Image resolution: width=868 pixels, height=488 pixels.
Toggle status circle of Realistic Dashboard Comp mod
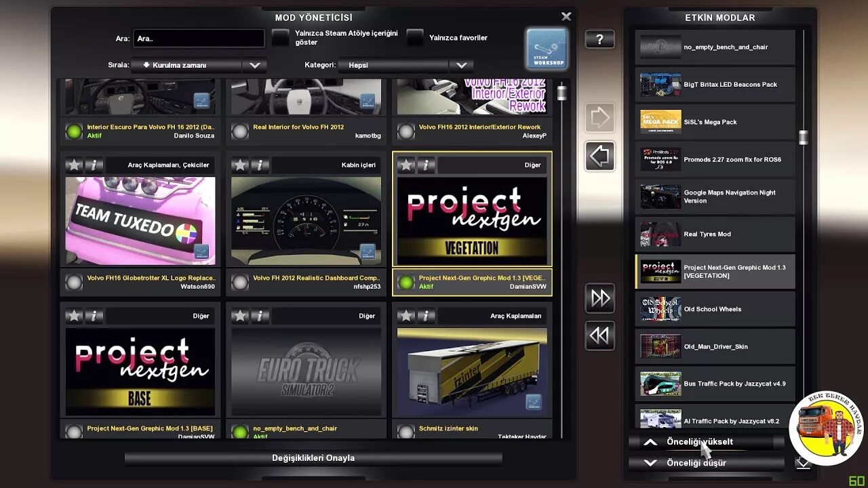240,283
